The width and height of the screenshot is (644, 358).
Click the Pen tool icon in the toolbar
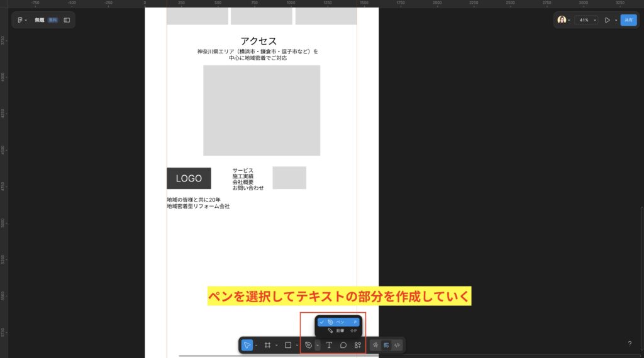[x=308, y=345]
